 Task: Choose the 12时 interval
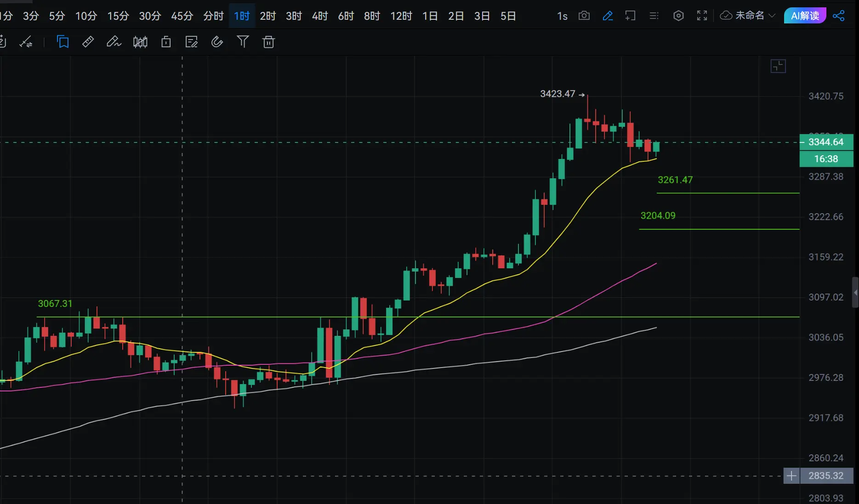click(x=401, y=16)
